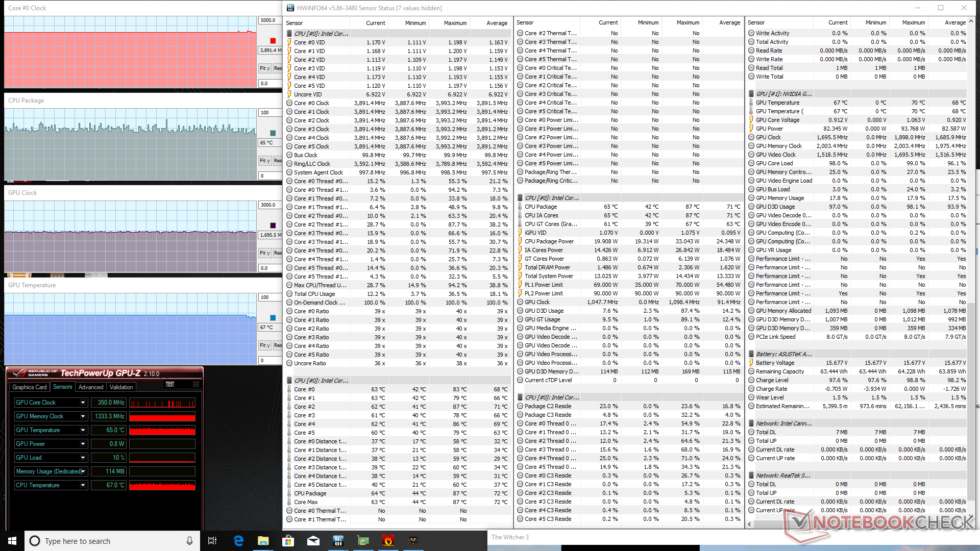Viewport: 980px width, 551px height.
Task: Click the microphone icon in taskbar search
Action: pos(189,541)
